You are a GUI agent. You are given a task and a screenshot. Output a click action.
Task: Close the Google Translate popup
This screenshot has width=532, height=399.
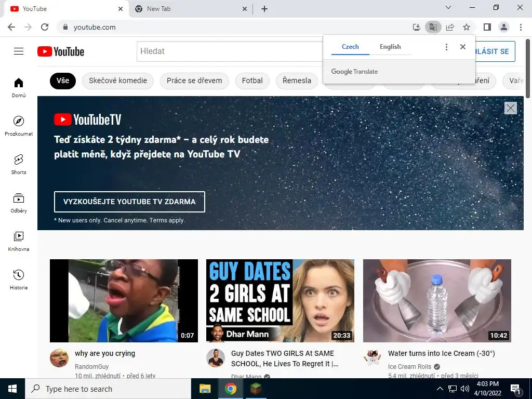[x=463, y=47]
